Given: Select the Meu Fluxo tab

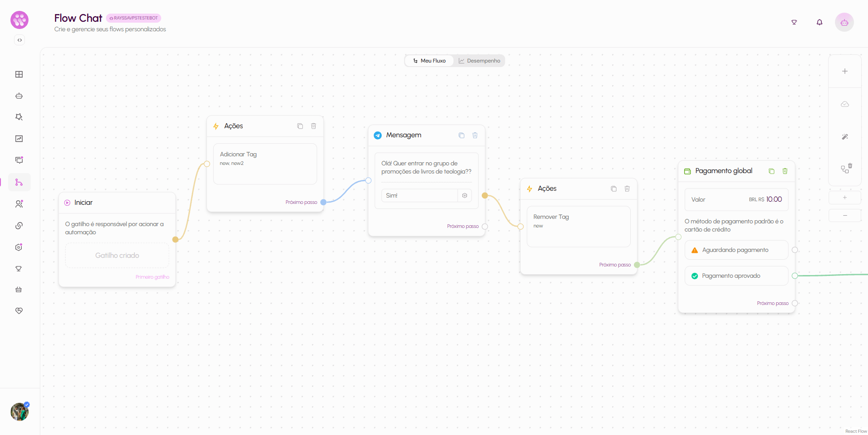Looking at the screenshot, I should point(429,61).
